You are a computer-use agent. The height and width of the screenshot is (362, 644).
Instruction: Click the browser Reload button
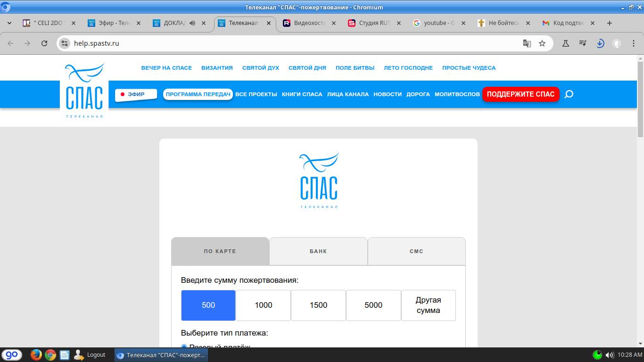44,43
